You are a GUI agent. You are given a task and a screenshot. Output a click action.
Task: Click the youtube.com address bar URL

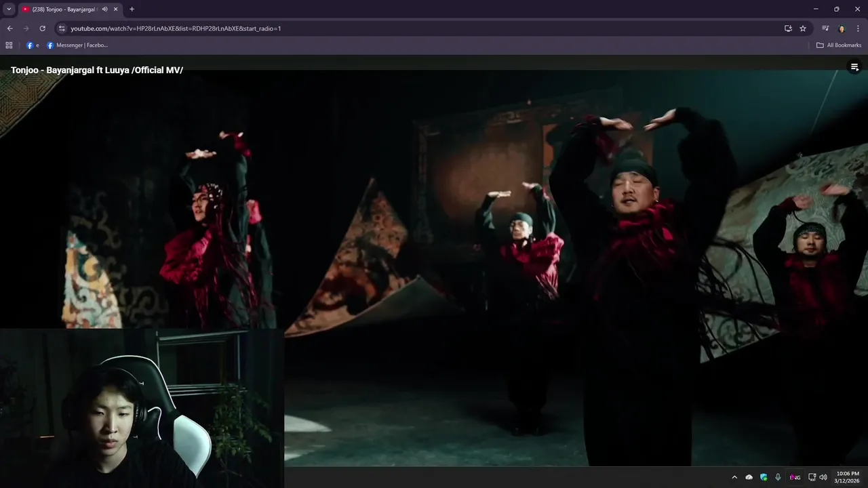pos(176,28)
